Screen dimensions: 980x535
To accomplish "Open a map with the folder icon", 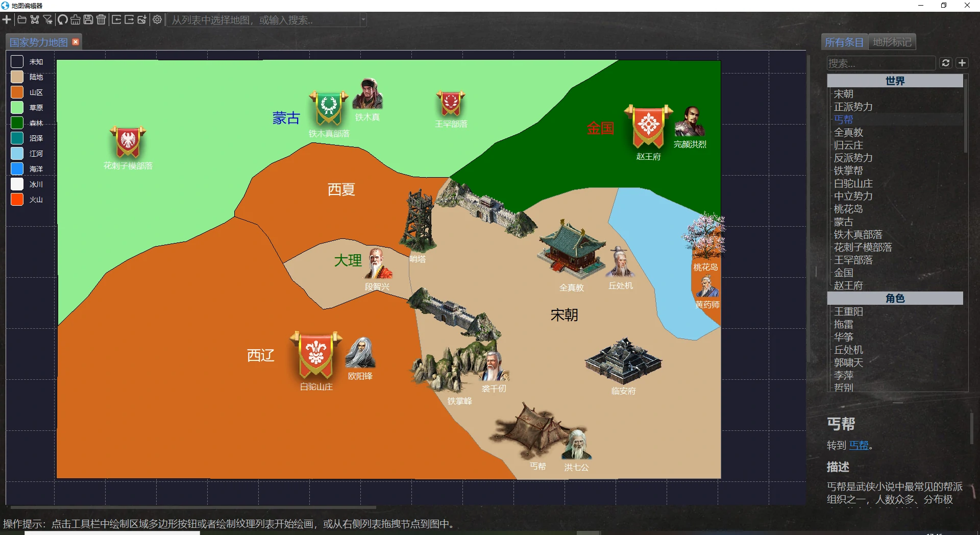I will [x=21, y=19].
